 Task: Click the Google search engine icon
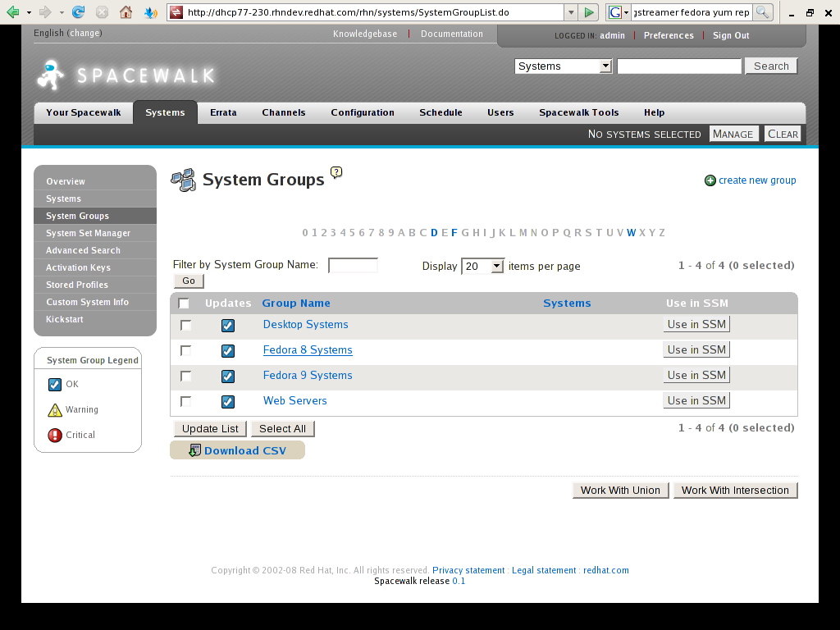point(615,12)
